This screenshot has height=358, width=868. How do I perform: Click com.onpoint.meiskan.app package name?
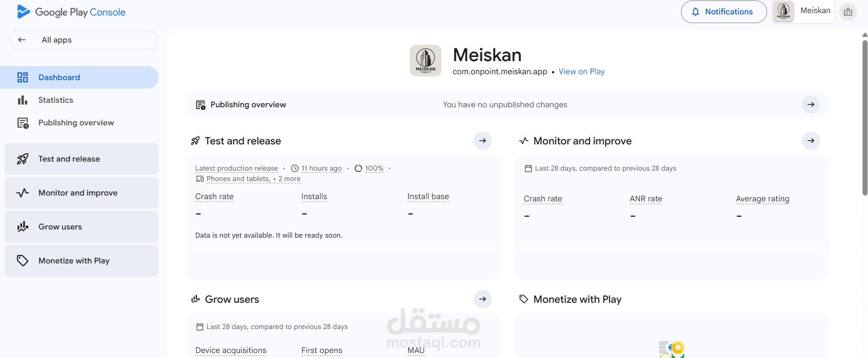coord(500,72)
